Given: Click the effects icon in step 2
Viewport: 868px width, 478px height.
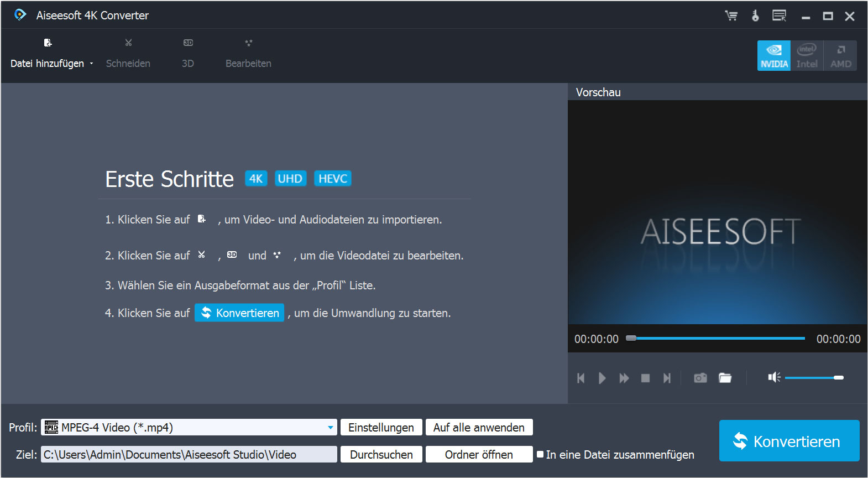Looking at the screenshot, I should [x=277, y=254].
